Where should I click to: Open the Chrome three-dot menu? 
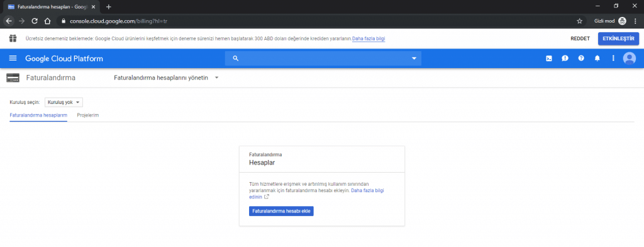pos(635,21)
